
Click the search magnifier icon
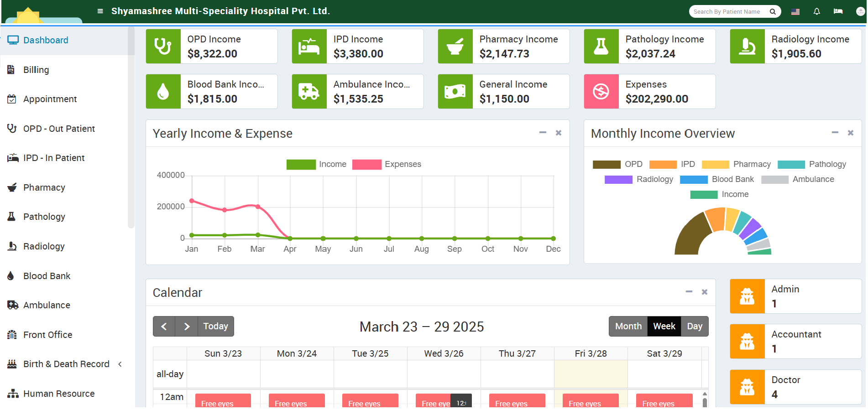[773, 12]
